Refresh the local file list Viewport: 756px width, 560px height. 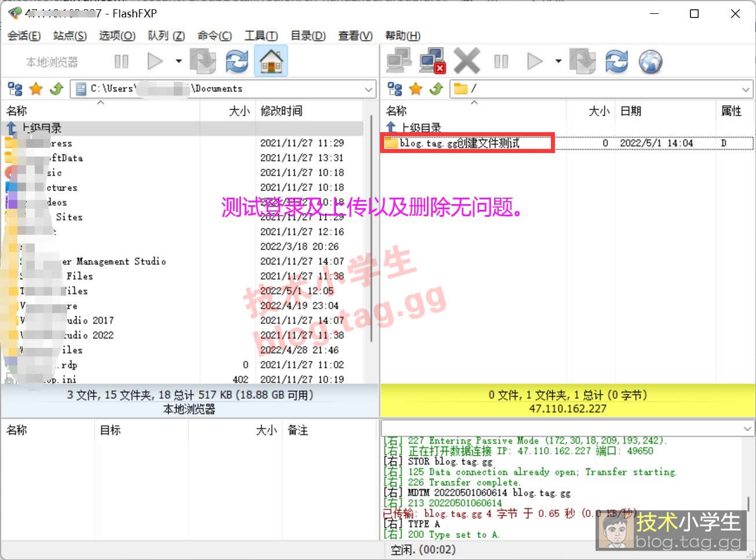237,61
